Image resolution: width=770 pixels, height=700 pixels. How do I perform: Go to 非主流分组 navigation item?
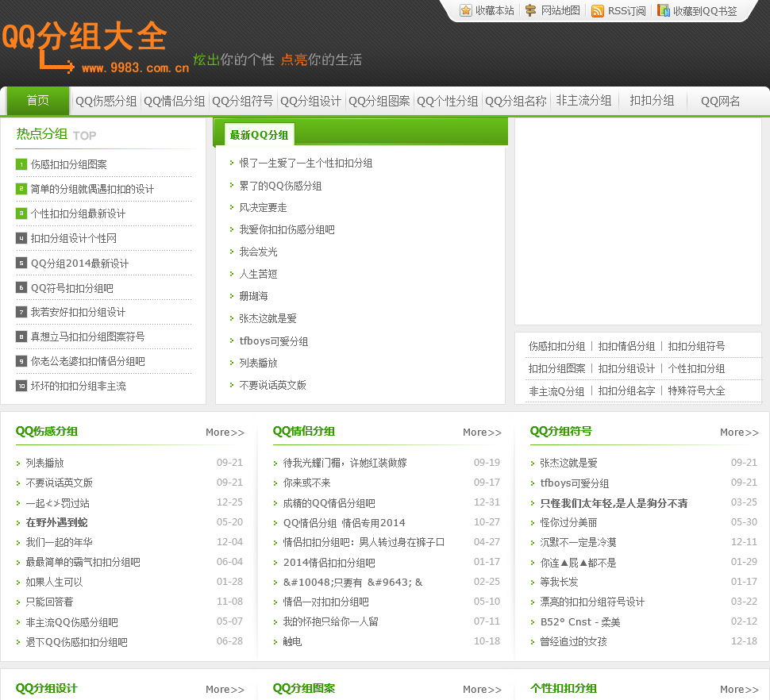pyautogui.click(x=584, y=101)
